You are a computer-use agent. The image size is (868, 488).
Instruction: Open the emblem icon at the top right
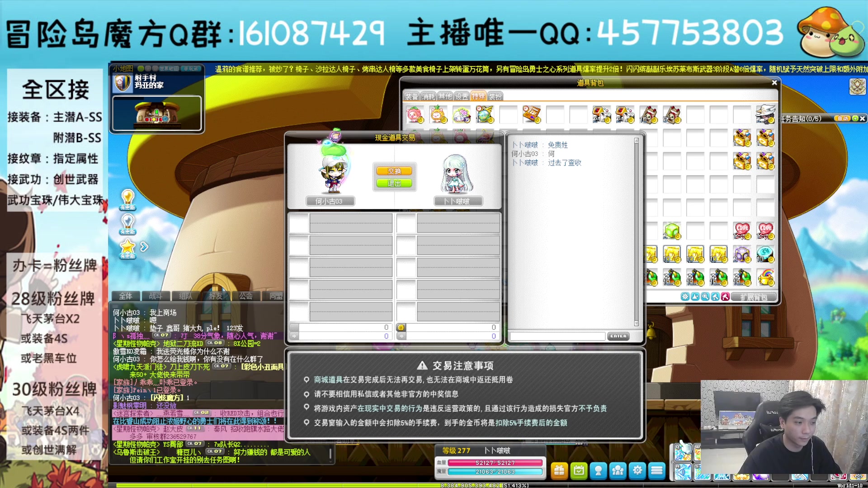[x=857, y=86]
